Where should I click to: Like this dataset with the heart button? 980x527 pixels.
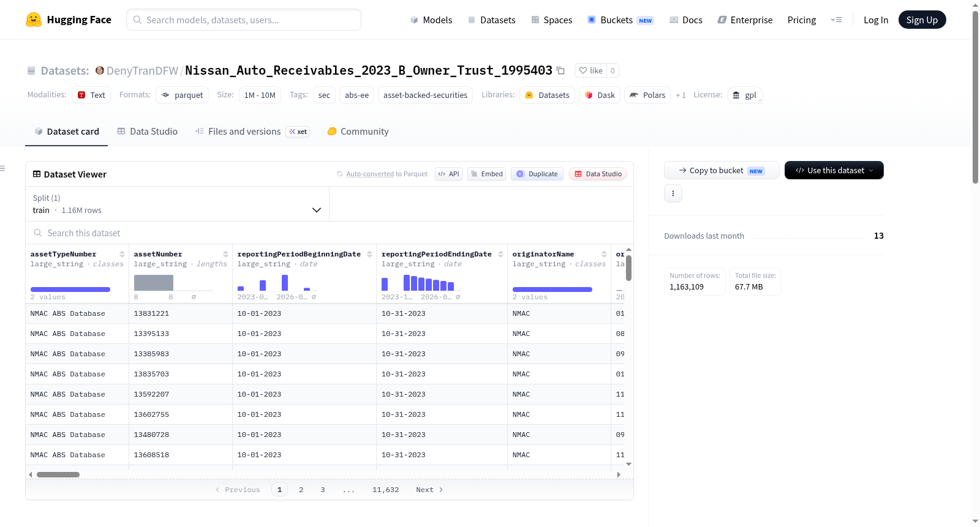(591, 70)
